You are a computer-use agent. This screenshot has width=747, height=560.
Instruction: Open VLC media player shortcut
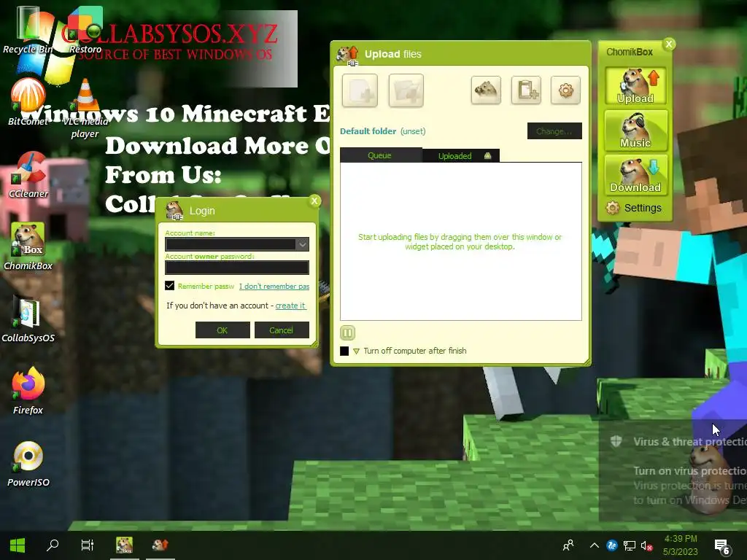click(x=85, y=109)
